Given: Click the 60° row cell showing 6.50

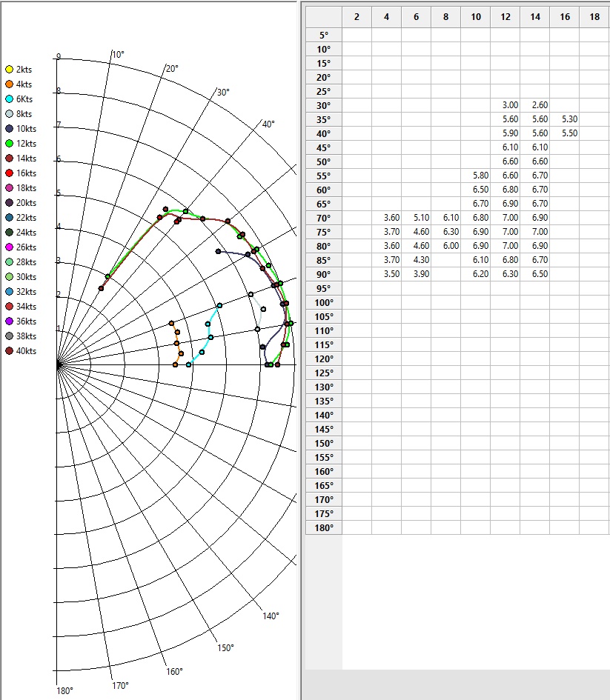Looking at the screenshot, I should click(476, 190).
